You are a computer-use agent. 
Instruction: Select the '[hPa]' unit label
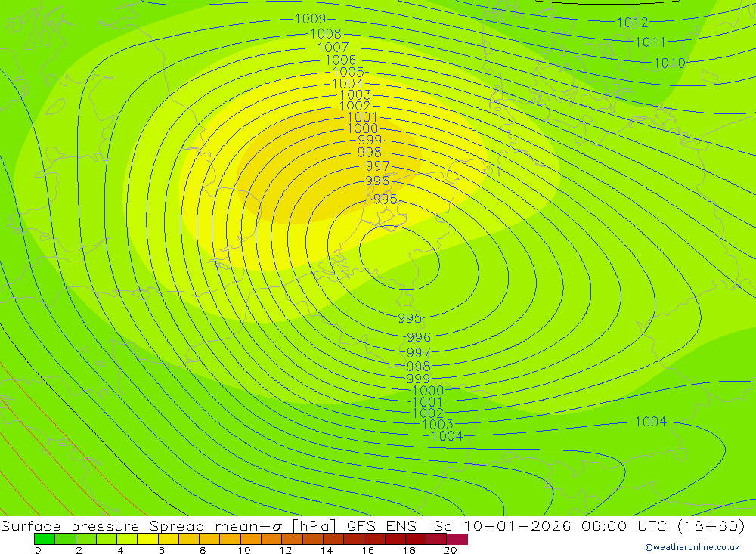click(314, 526)
